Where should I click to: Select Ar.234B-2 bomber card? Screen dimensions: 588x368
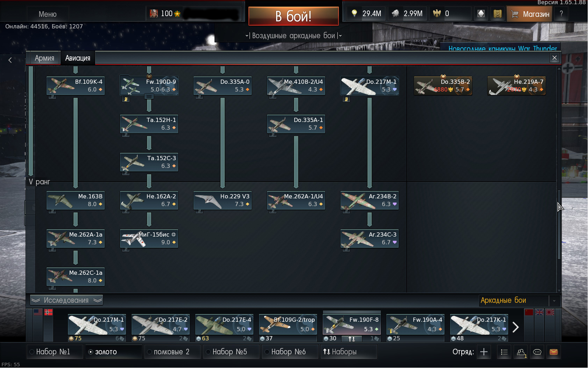pos(370,200)
